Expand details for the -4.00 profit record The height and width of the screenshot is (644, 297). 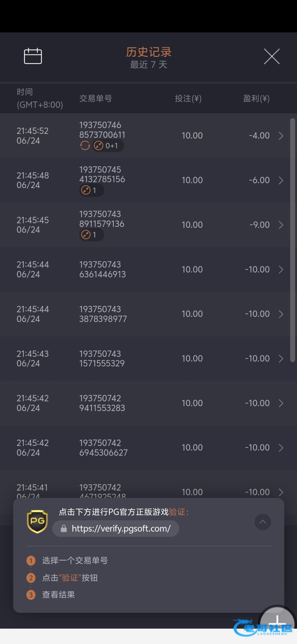tap(281, 136)
